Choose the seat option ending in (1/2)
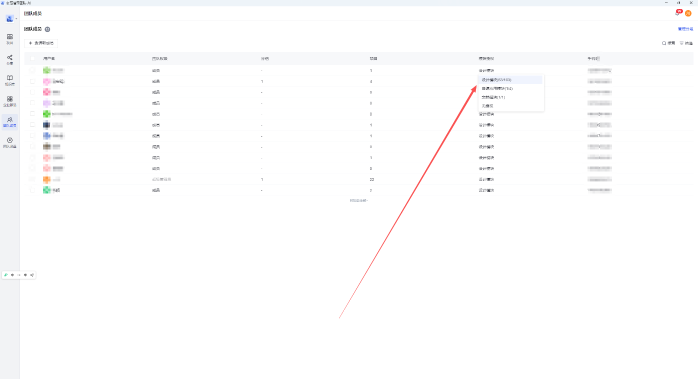698x379 pixels. pos(511,89)
